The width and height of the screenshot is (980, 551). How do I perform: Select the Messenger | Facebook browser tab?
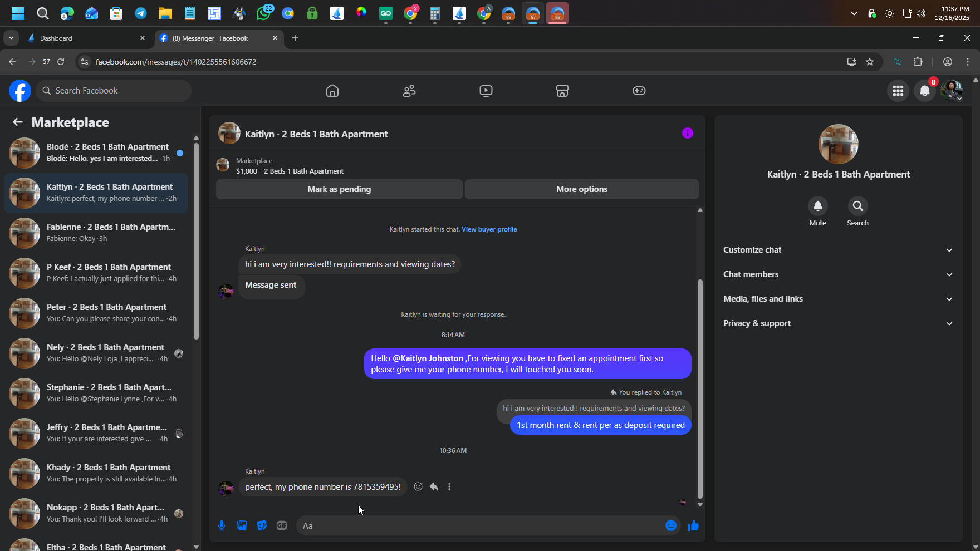[x=219, y=38]
